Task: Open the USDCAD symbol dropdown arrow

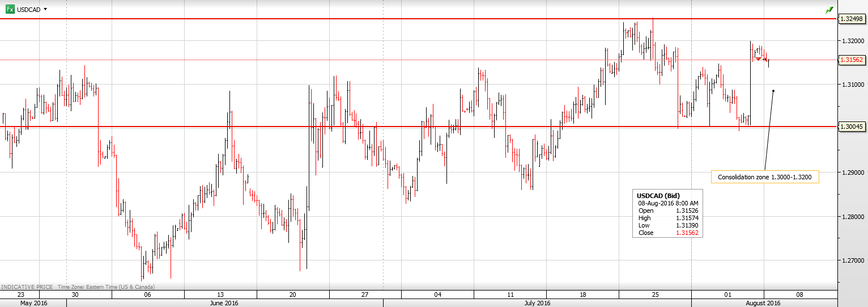Action: [x=45, y=10]
